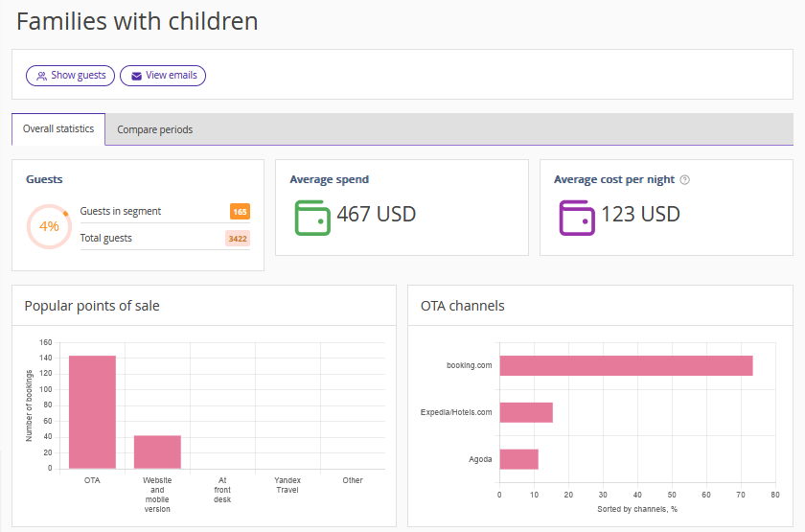Viewport: 805px width, 532px height.
Task: Click the Total guests row label
Action: pos(106,238)
